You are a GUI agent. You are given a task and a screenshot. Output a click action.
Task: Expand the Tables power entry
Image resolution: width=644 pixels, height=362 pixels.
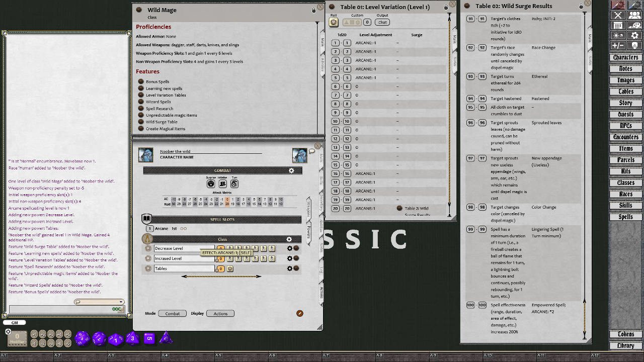point(147,268)
